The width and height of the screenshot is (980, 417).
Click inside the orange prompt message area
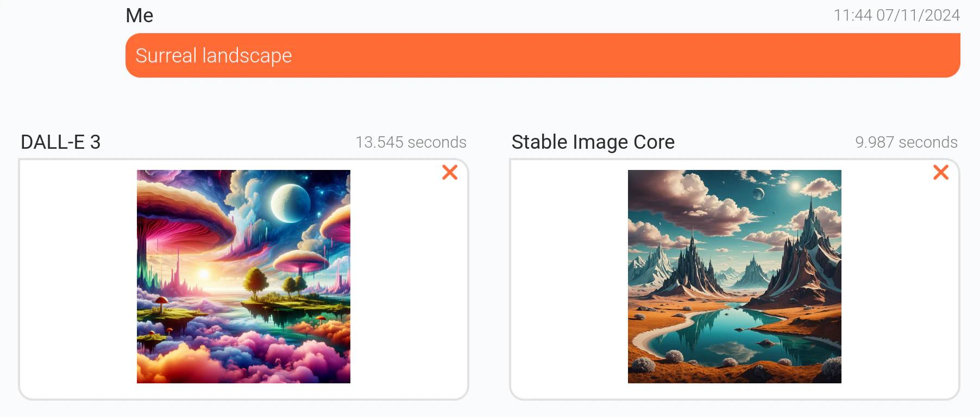489,55
